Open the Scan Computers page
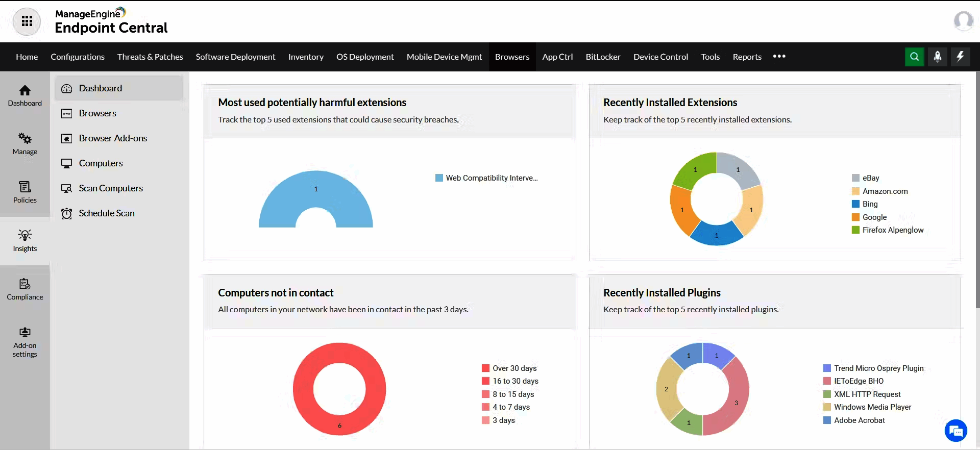Screen dimensions: 980x450 click(111, 188)
